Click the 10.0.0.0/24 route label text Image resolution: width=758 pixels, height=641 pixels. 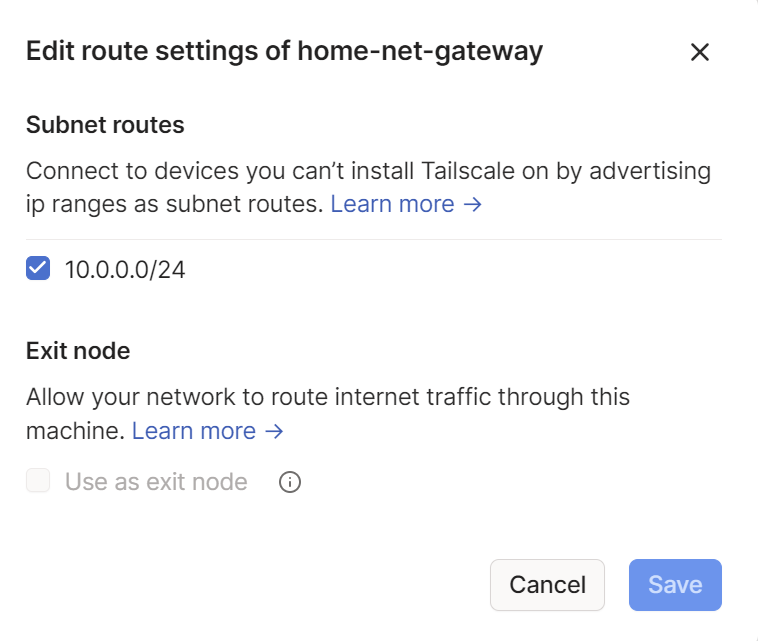click(x=125, y=270)
